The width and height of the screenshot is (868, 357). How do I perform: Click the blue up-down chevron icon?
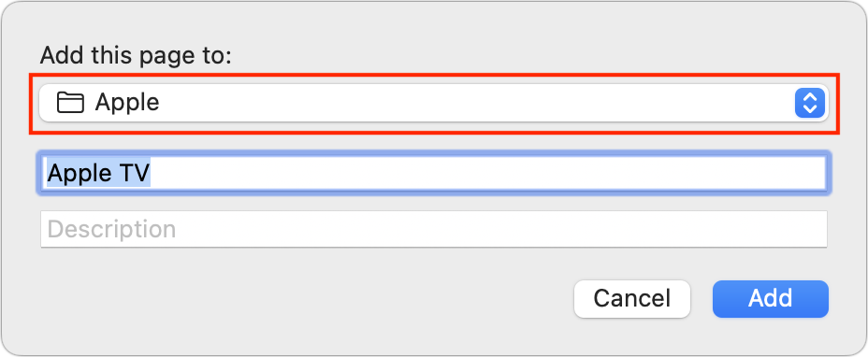point(810,103)
